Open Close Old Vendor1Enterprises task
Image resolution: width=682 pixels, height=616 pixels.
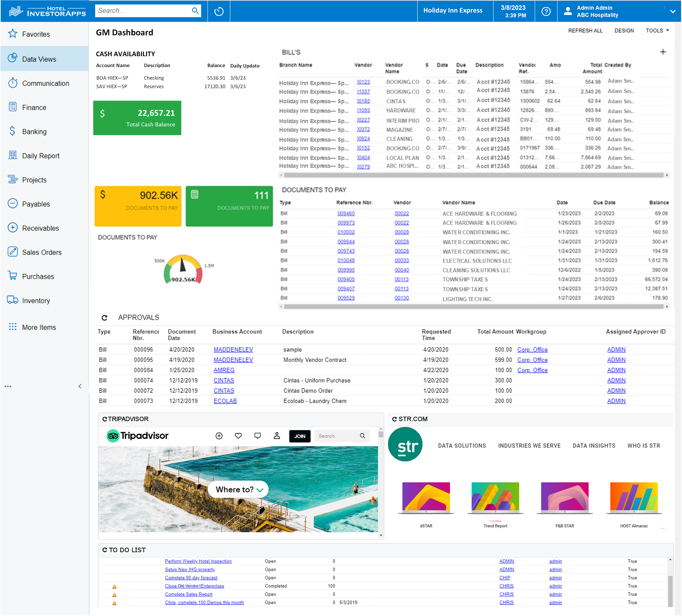coord(194,586)
